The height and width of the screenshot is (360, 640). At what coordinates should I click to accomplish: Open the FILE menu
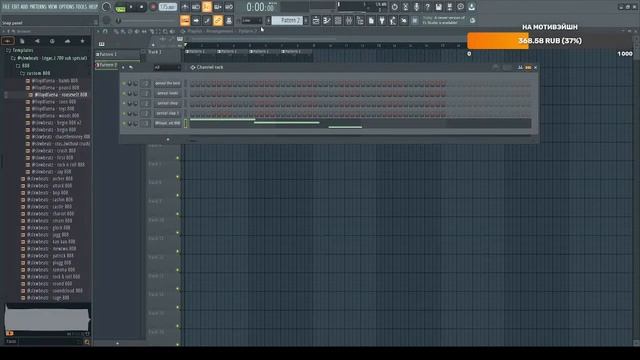(6, 7)
